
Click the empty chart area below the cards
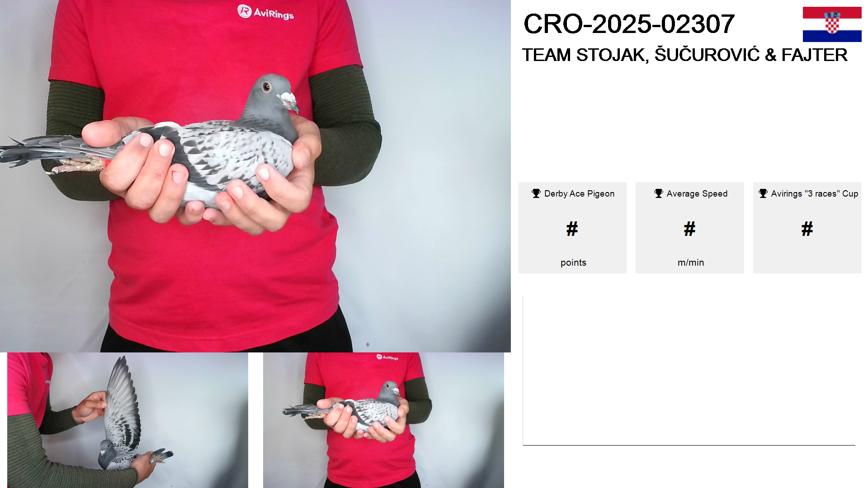(689, 371)
